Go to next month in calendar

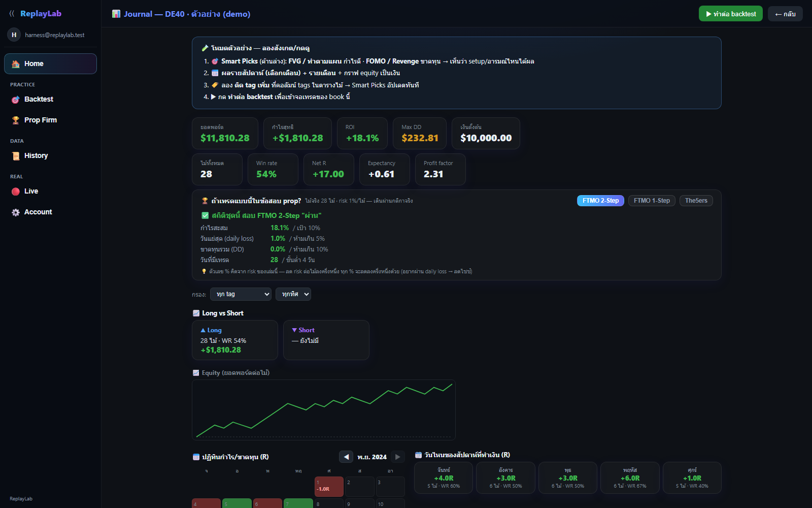pyautogui.click(x=397, y=457)
